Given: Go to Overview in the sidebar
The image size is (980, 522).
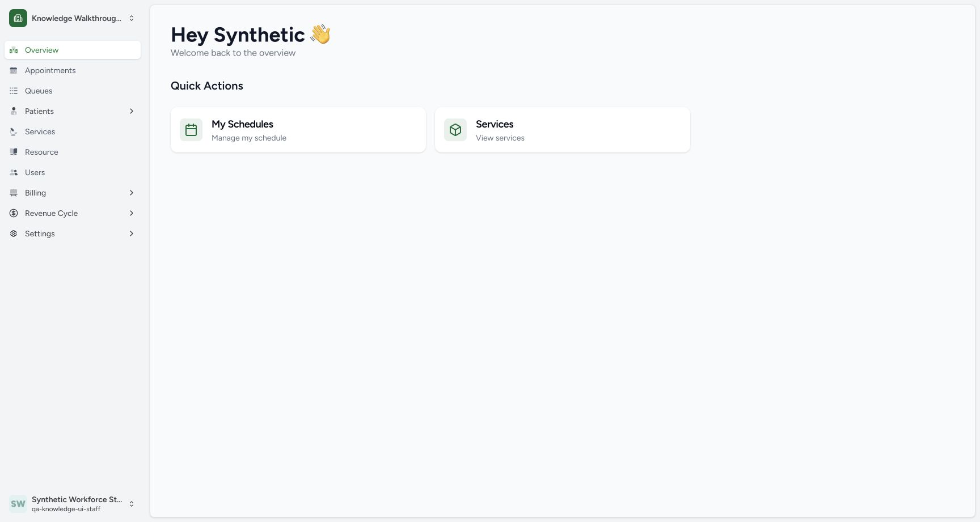Looking at the screenshot, I should point(73,50).
